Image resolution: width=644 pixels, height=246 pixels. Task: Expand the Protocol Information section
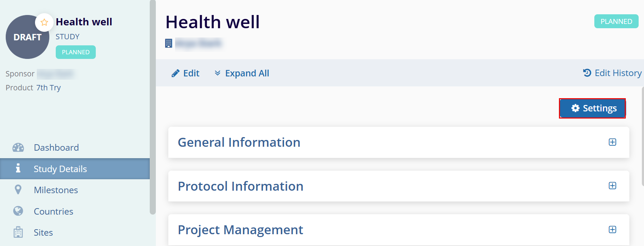[612, 186]
